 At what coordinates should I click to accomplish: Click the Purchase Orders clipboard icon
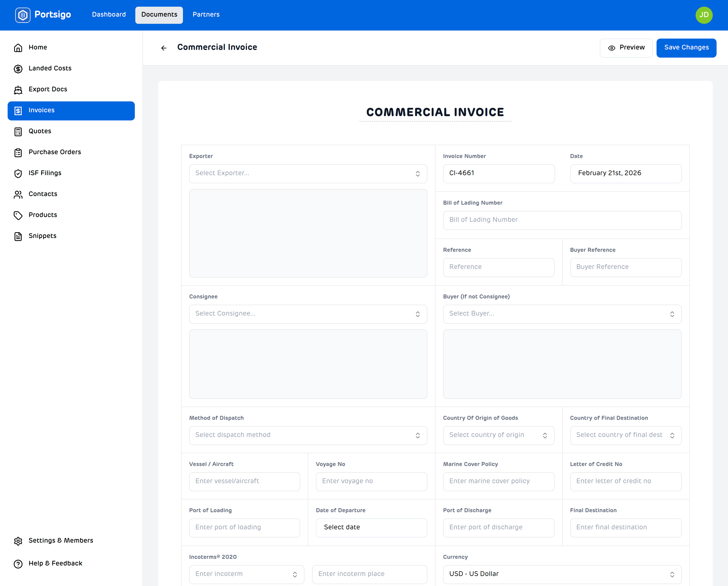pyautogui.click(x=18, y=152)
